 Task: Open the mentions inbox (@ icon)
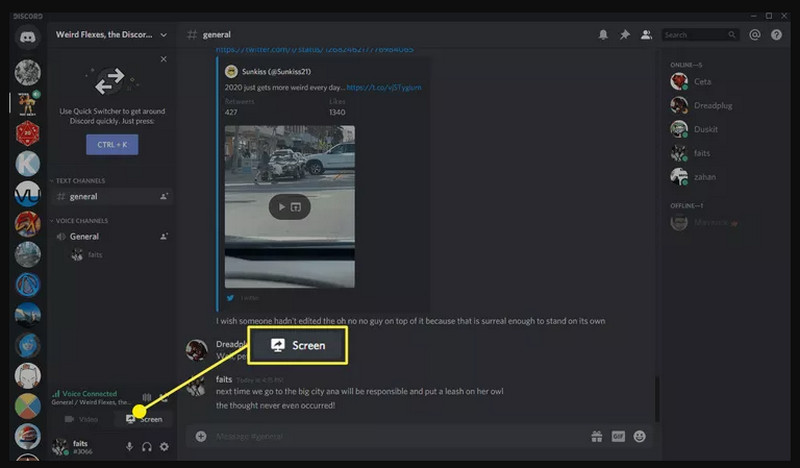pos(755,35)
